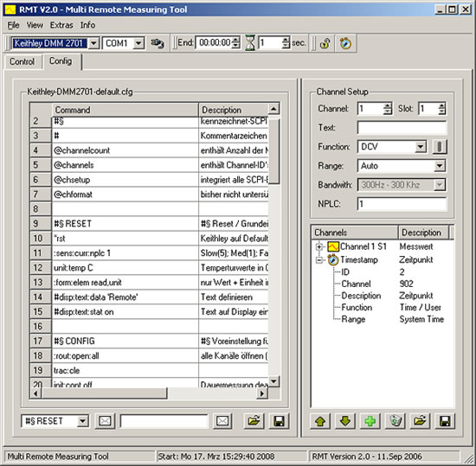The image size is (476, 466).
Task: Click the scroll down arrow of the command table
Action: (x=273, y=382)
